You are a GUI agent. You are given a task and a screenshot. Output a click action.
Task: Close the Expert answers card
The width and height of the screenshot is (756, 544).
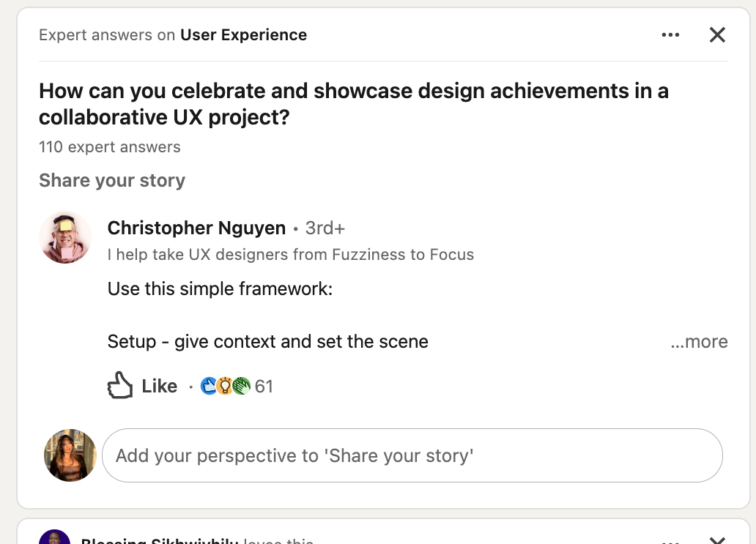(716, 34)
